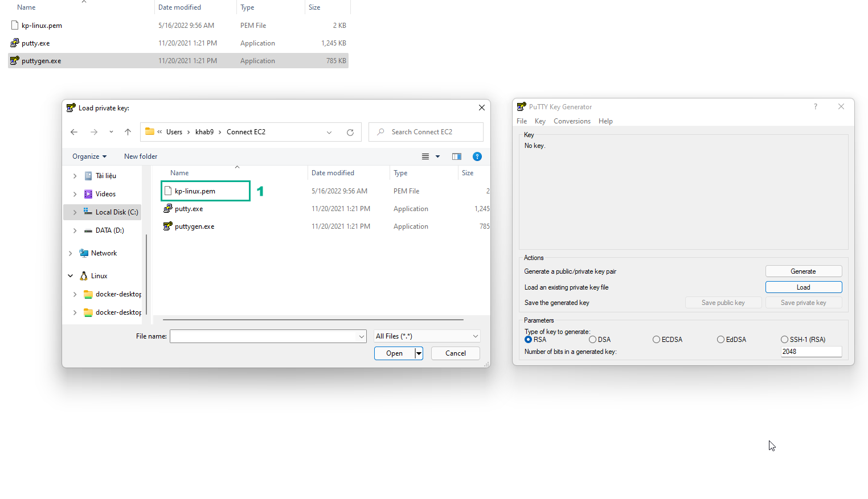
Task: Expand address bar history dropdown
Action: coord(329,132)
